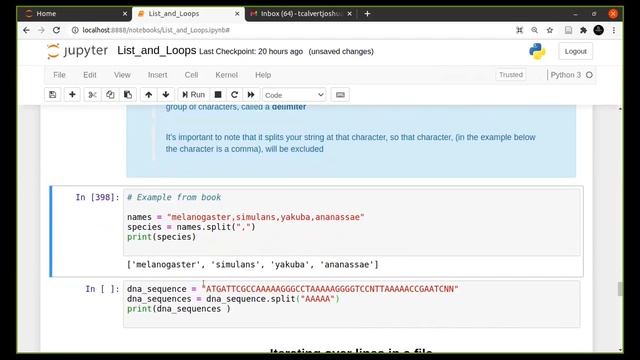Rename notebook title List_and_Loops

157,51
